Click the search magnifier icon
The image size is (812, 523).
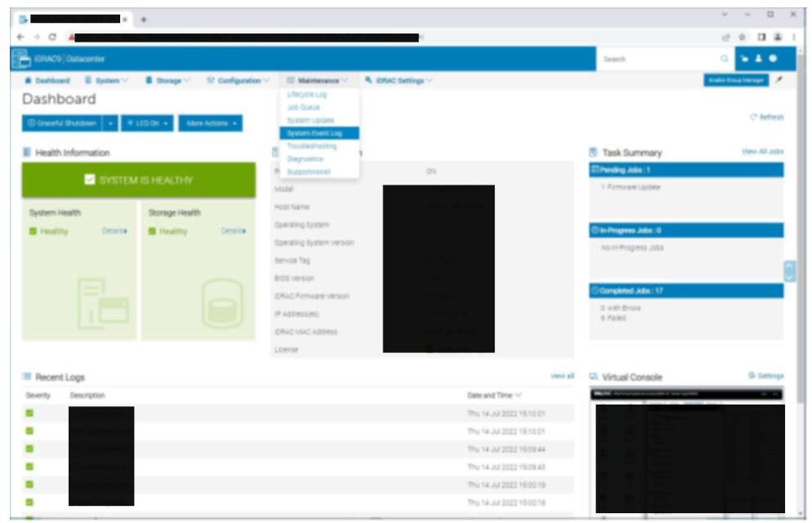[725, 59]
